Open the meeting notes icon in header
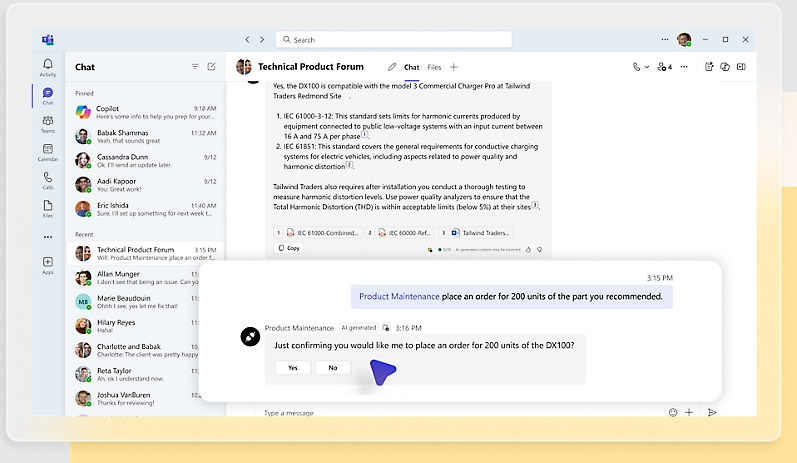Viewport: 797px width, 463px height. [x=709, y=67]
